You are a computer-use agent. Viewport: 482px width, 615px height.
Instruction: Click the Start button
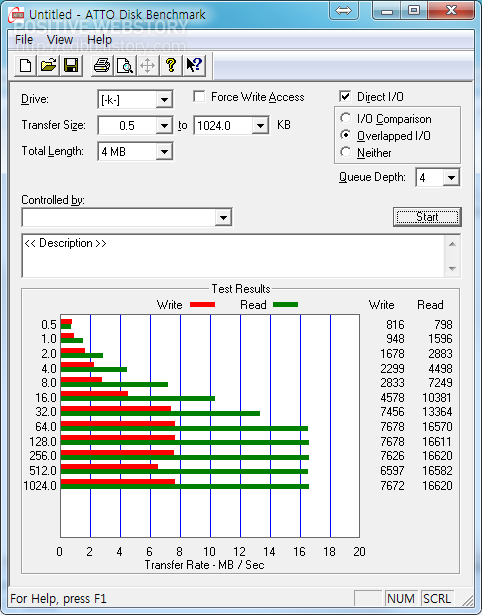coord(427,217)
